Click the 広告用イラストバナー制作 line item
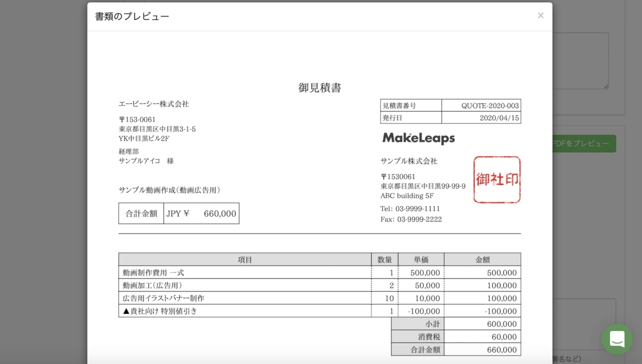This screenshot has width=642, height=364. pos(164,298)
